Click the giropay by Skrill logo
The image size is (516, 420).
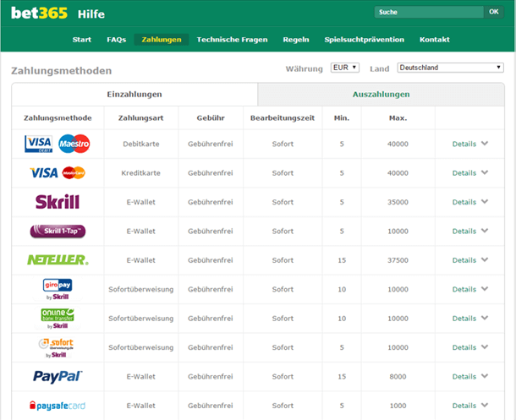pos(58,289)
